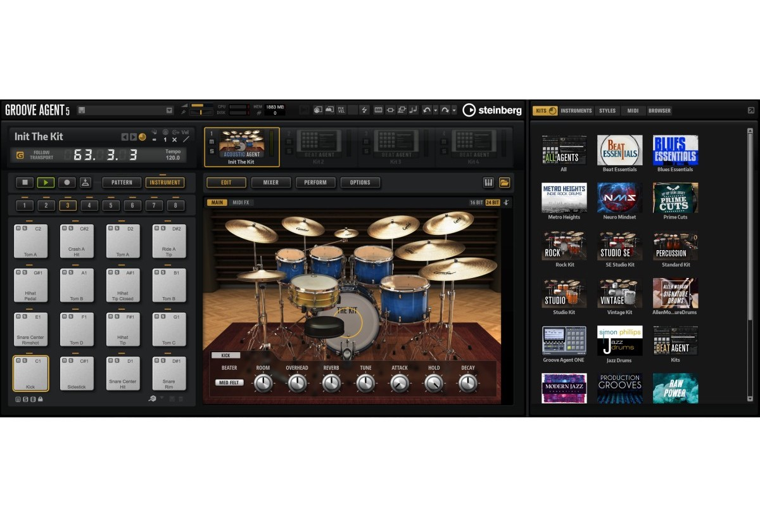Open the MIXER page
Image resolution: width=760 pixels, height=532 pixels.
(x=270, y=182)
